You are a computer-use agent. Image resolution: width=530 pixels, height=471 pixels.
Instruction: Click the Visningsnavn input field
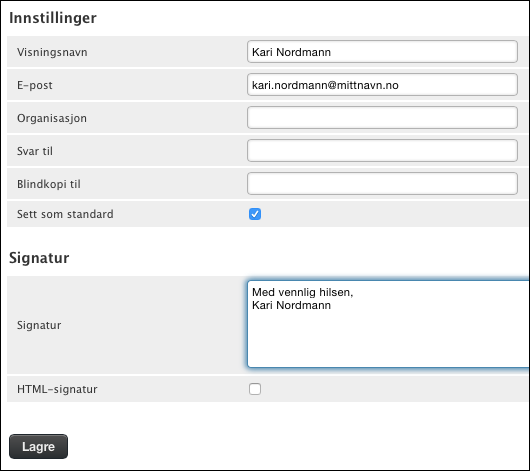[382, 52]
